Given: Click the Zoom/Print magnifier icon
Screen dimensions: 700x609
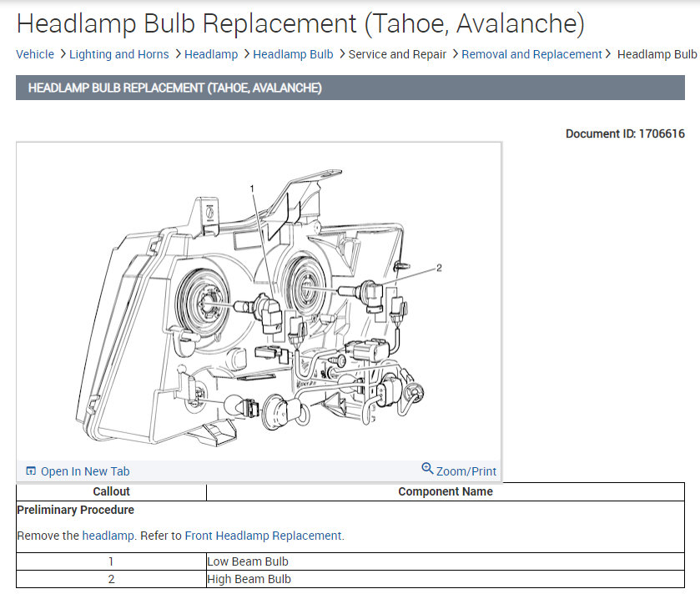Looking at the screenshot, I should [427, 468].
